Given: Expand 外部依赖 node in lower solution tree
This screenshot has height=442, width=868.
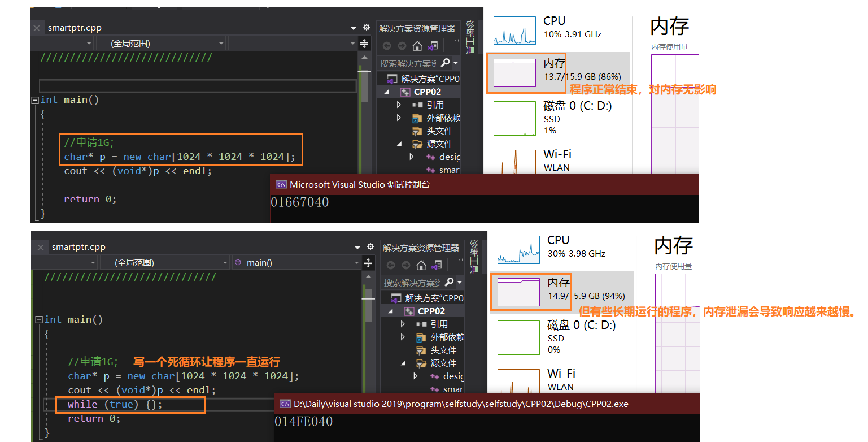Looking at the screenshot, I should [x=403, y=337].
